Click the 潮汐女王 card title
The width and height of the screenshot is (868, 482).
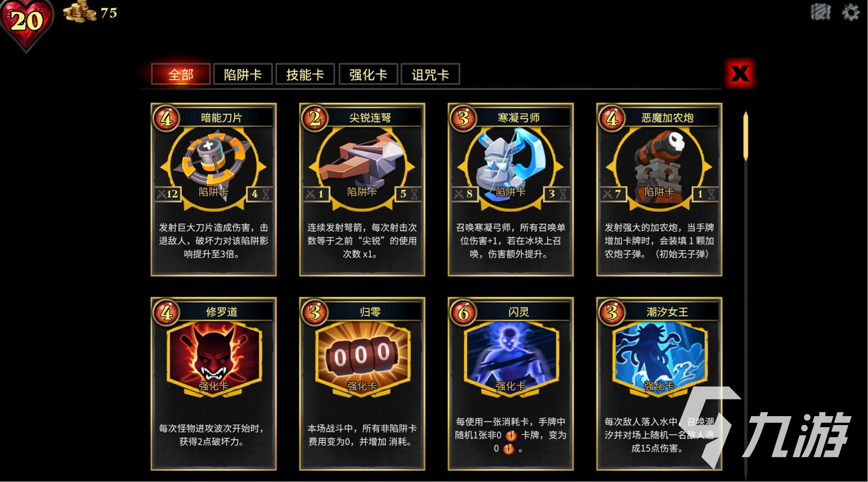pos(667,312)
